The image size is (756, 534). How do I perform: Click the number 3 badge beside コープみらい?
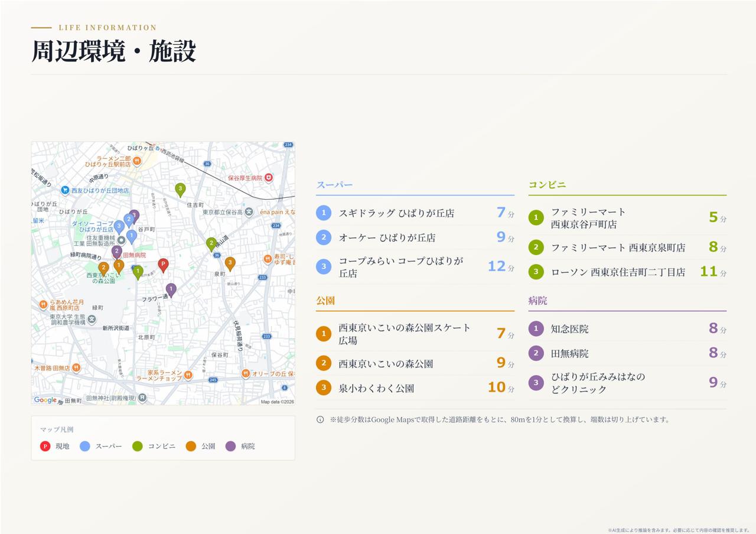click(x=324, y=266)
